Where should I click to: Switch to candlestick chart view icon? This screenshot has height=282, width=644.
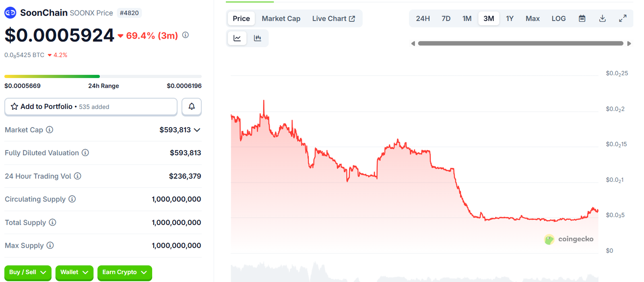pos(258,38)
